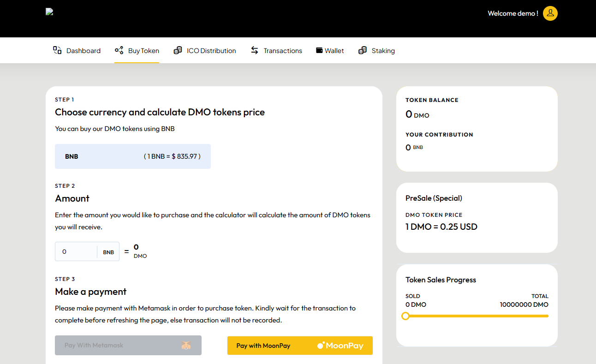The width and height of the screenshot is (596, 364).
Task: Switch to the ICO Distribution tab
Action: pyautogui.click(x=211, y=51)
